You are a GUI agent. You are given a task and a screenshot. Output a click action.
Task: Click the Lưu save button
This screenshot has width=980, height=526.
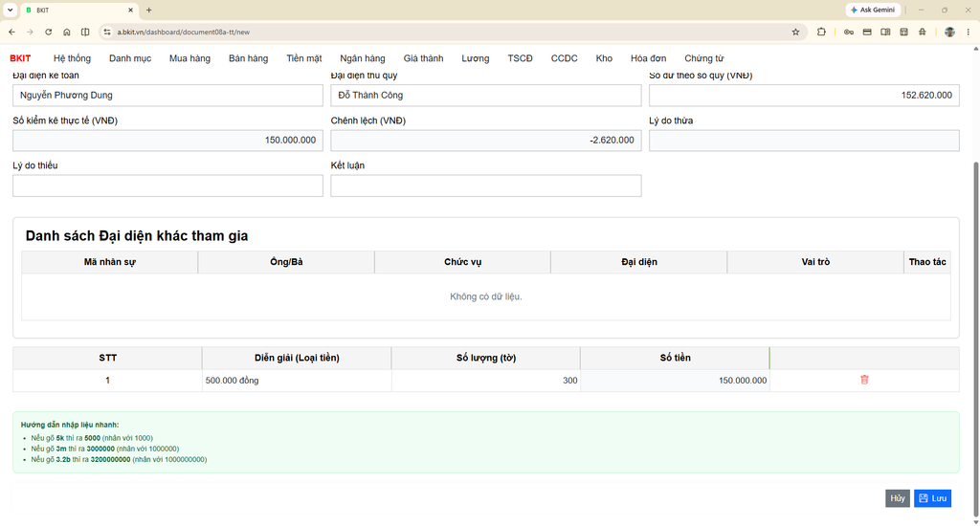coord(932,498)
